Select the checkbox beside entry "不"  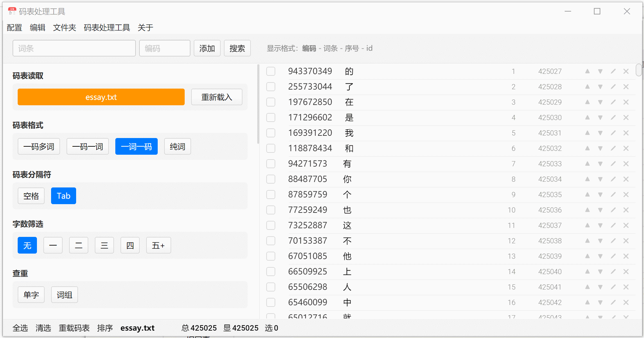coord(271,241)
